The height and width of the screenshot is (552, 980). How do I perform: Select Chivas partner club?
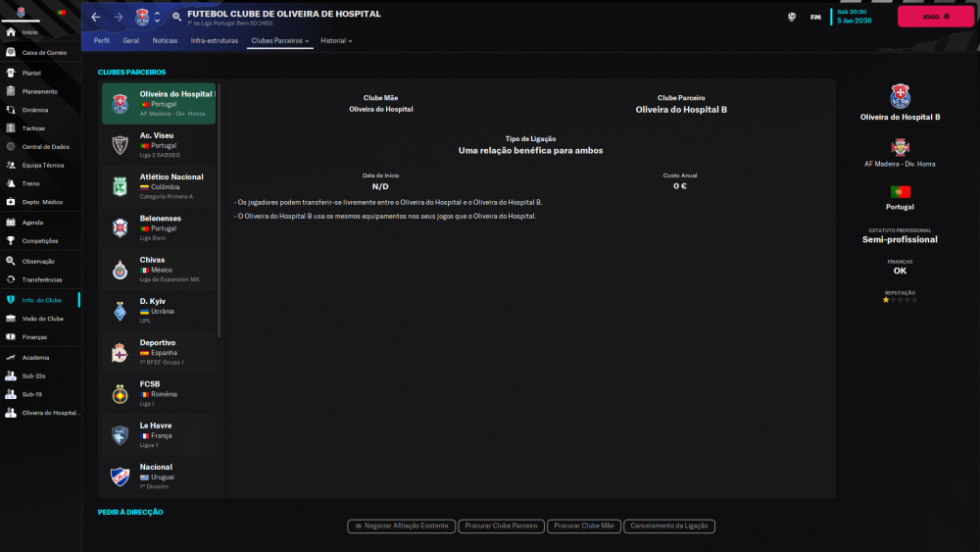coord(159,270)
